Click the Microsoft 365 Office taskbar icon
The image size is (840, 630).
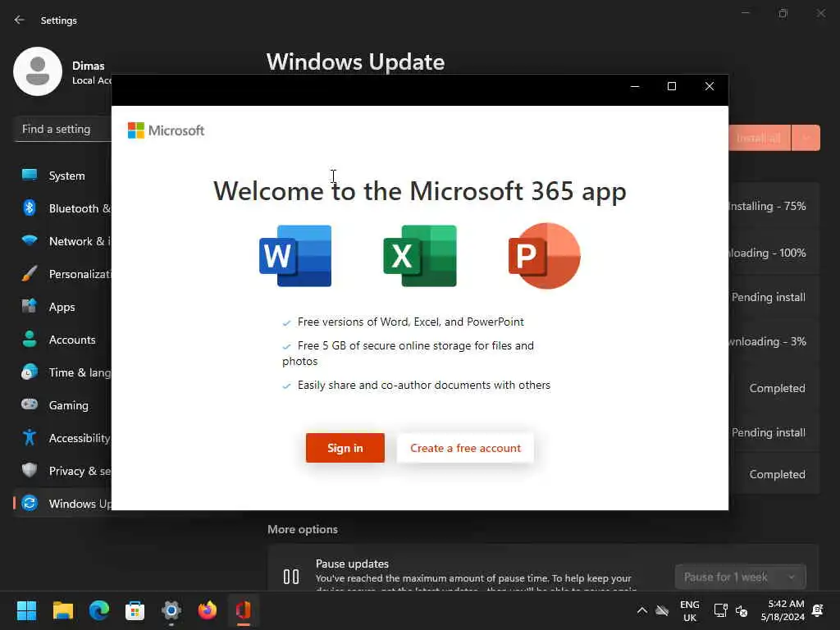(243, 610)
